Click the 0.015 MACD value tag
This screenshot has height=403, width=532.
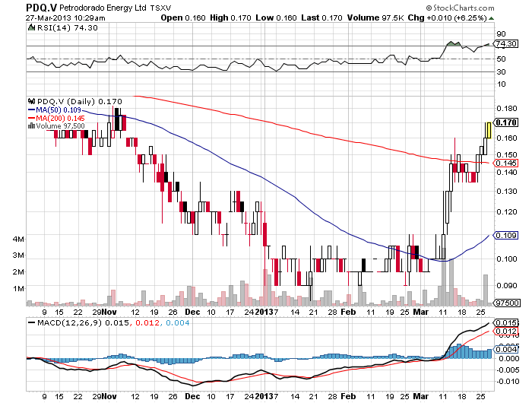click(x=506, y=322)
